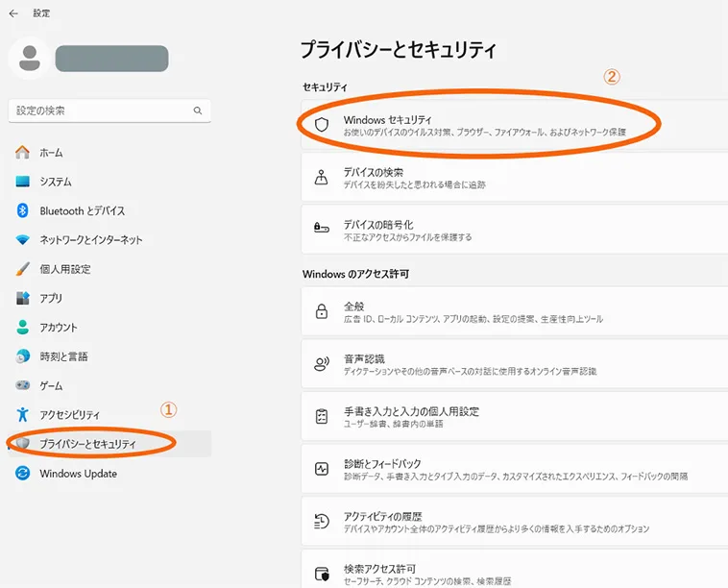Click the アクティビティの履歴 history icon
728x588 pixels.
pyautogui.click(x=322, y=521)
